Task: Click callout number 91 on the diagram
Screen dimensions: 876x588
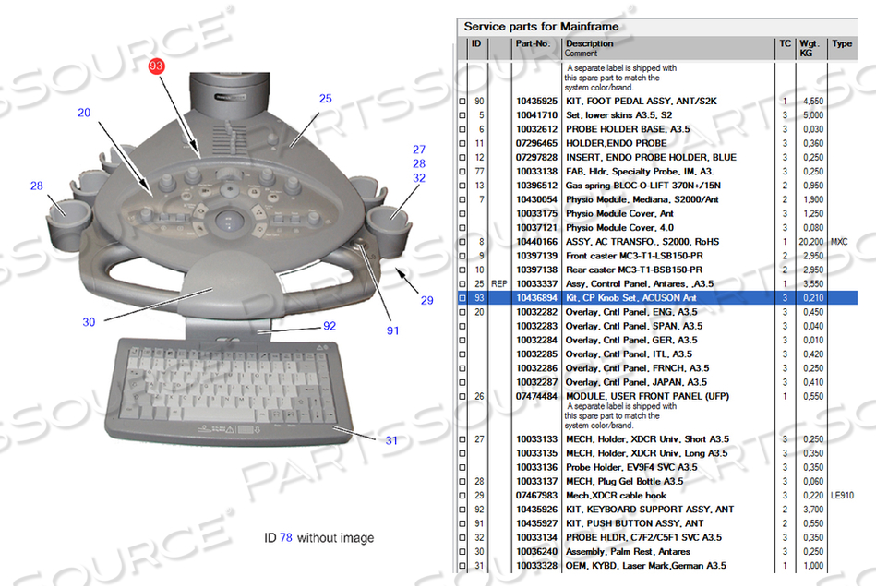Action: point(394,330)
